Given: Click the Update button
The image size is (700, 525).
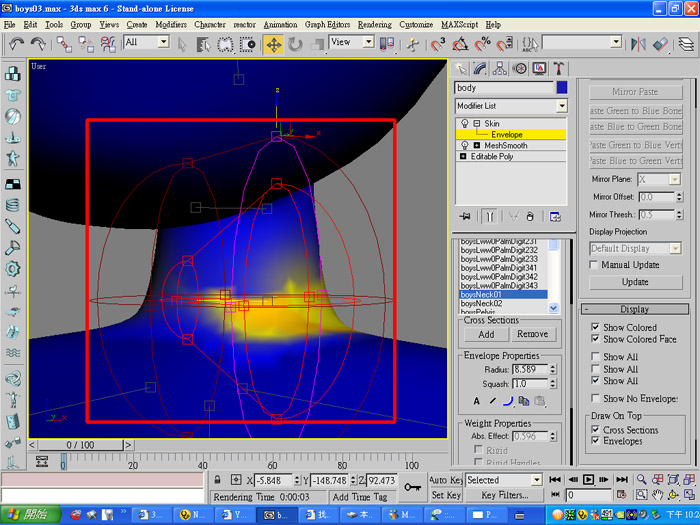Looking at the screenshot, I should point(635,282).
